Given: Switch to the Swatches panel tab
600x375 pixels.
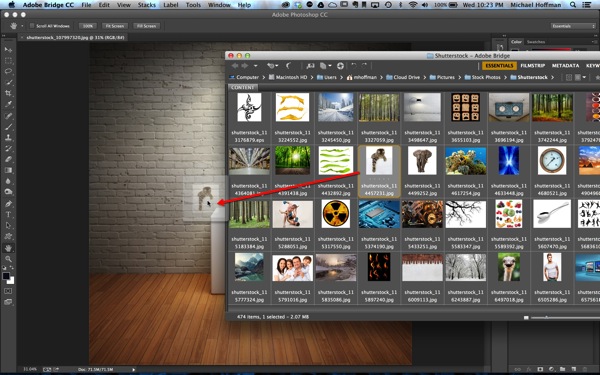Looking at the screenshot, I should (536, 42).
